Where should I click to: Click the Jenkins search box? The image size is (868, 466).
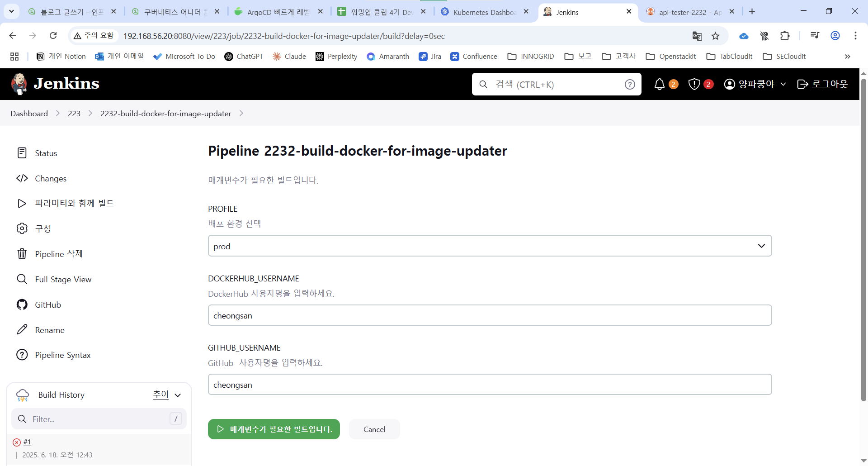point(557,84)
